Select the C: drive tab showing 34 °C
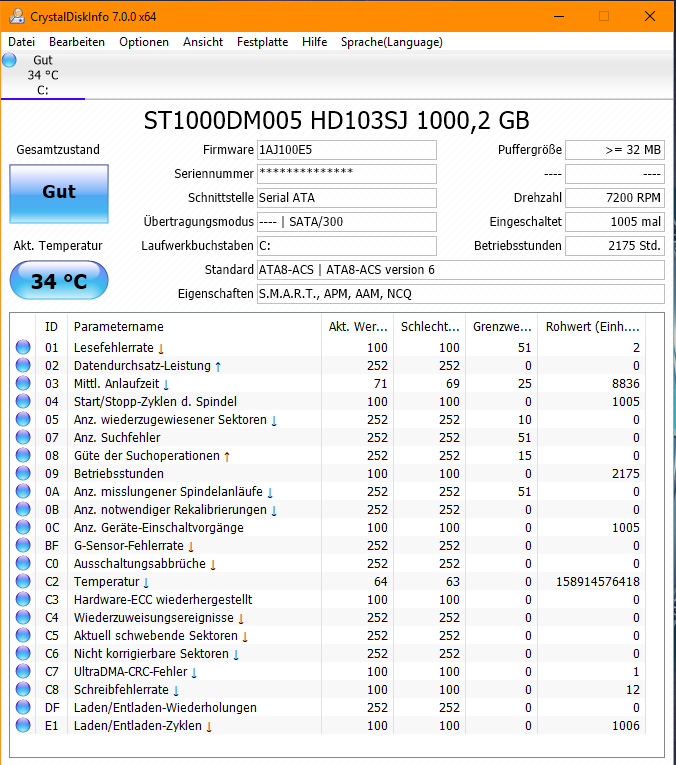The image size is (676, 765). [43, 75]
